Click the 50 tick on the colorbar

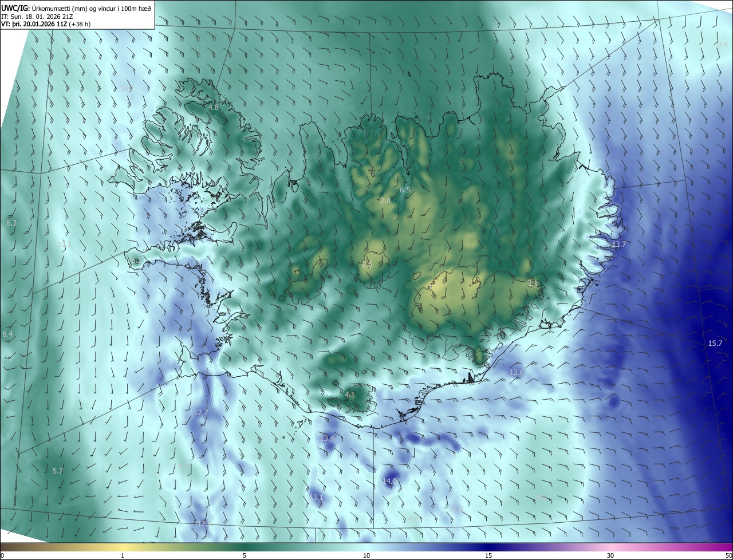coord(728,556)
